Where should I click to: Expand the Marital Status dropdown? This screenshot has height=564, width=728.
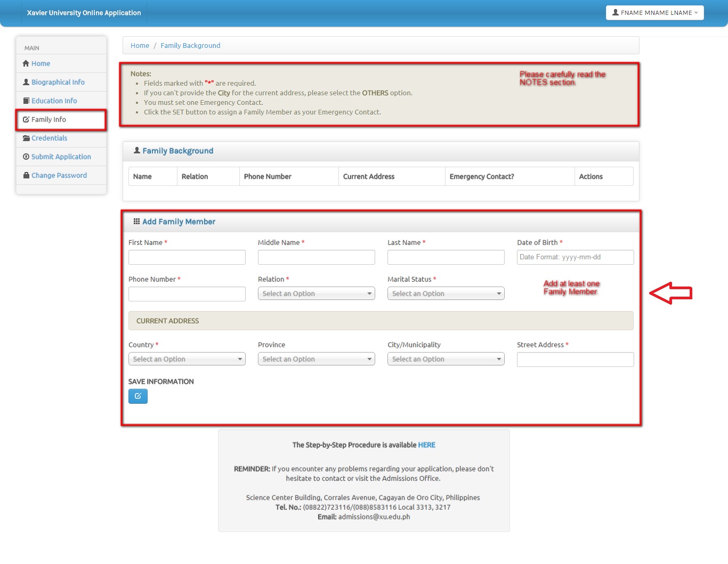[x=446, y=293]
